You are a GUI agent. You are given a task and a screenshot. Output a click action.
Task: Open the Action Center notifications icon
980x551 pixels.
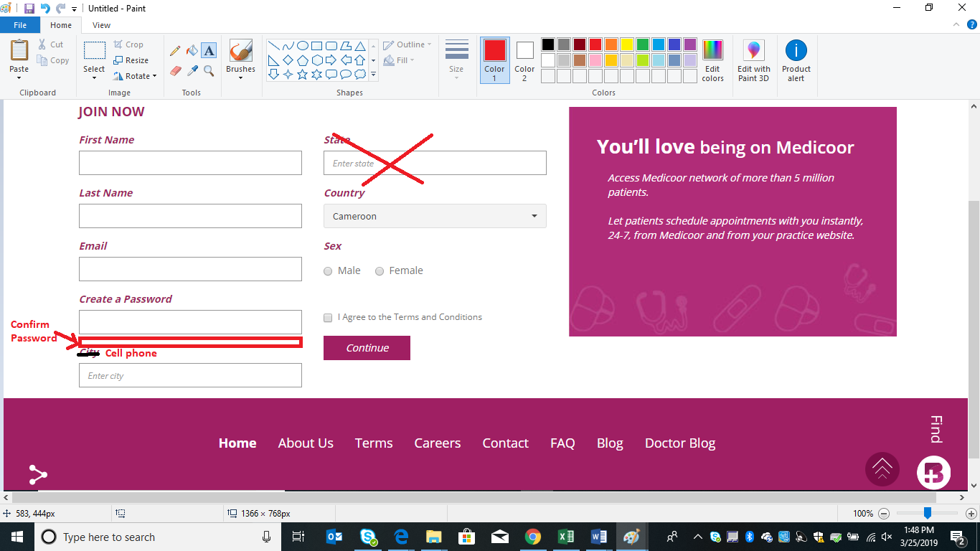pos(958,537)
